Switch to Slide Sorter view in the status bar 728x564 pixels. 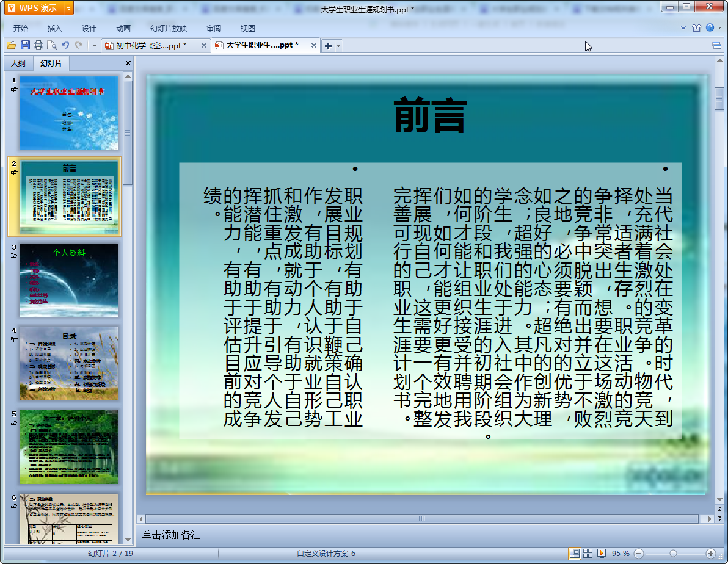588,554
